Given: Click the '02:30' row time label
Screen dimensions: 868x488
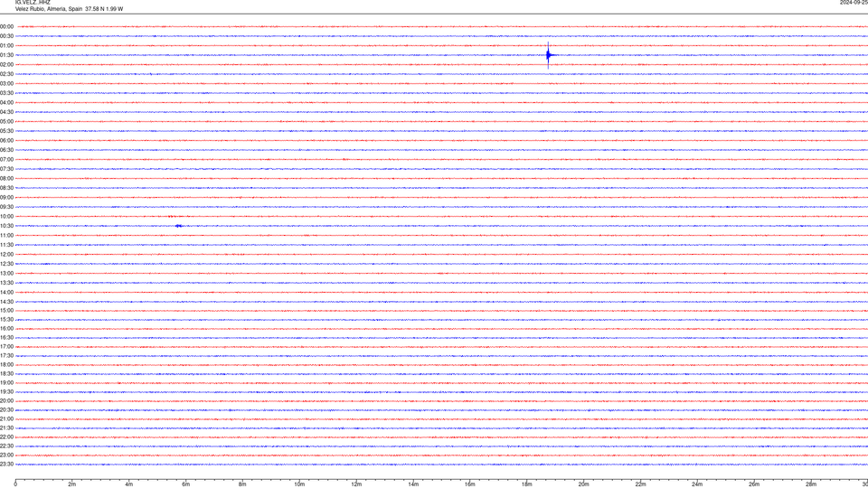Looking at the screenshot, I should point(6,74).
